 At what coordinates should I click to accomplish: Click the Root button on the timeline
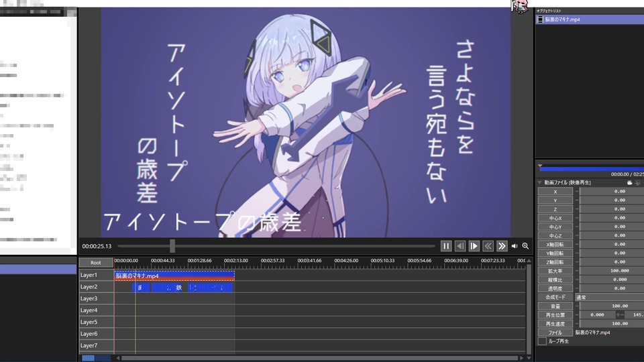[x=96, y=263]
